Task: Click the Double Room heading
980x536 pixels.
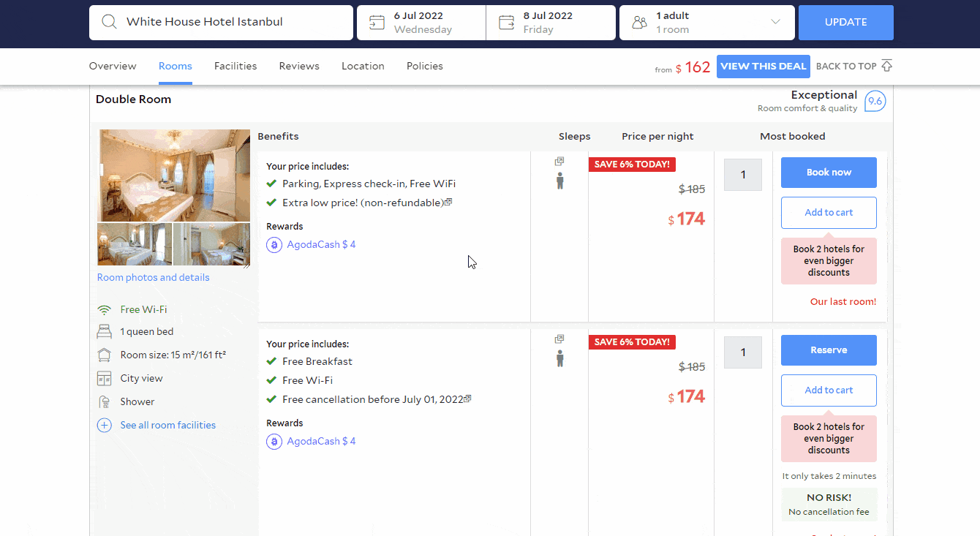Action: [133, 99]
